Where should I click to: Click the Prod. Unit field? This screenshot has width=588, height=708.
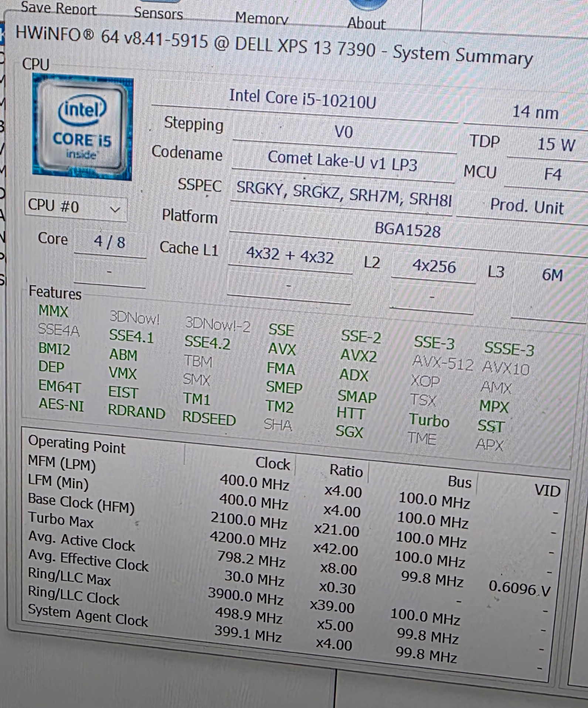coord(527,206)
